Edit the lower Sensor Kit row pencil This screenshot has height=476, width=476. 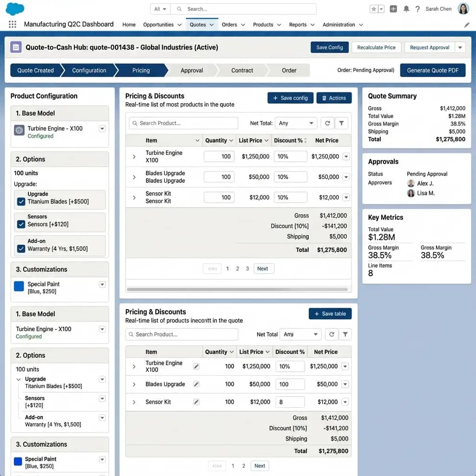(197, 402)
